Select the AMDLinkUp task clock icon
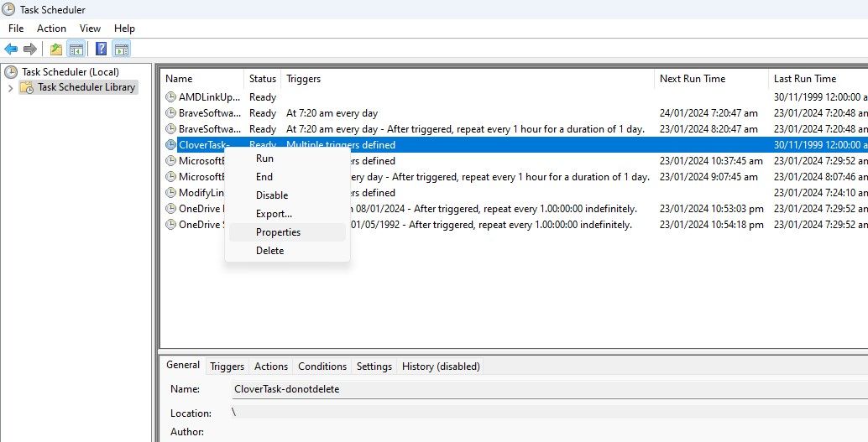 (171, 97)
